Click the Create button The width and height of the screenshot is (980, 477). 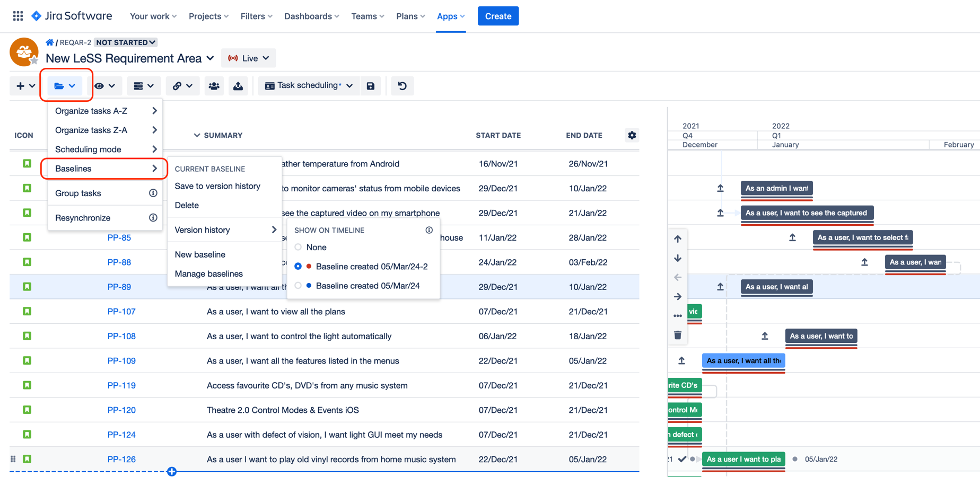tap(498, 16)
